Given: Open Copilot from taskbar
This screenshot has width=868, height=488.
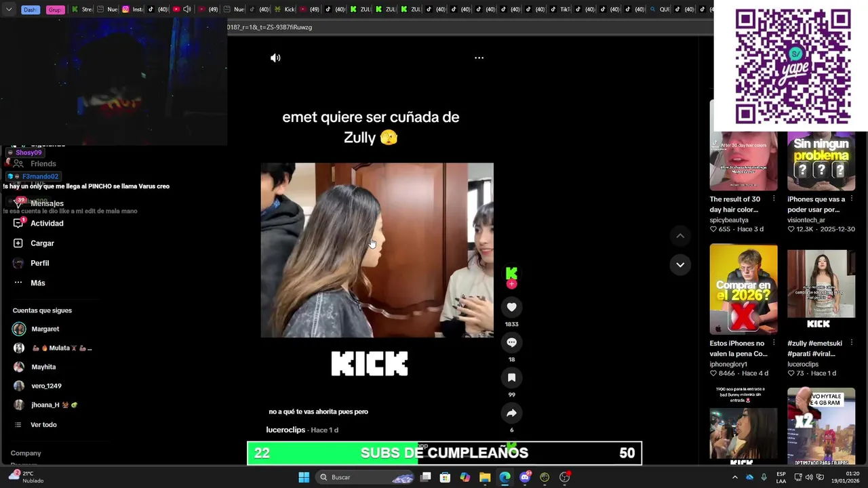Looking at the screenshot, I should tap(465, 477).
